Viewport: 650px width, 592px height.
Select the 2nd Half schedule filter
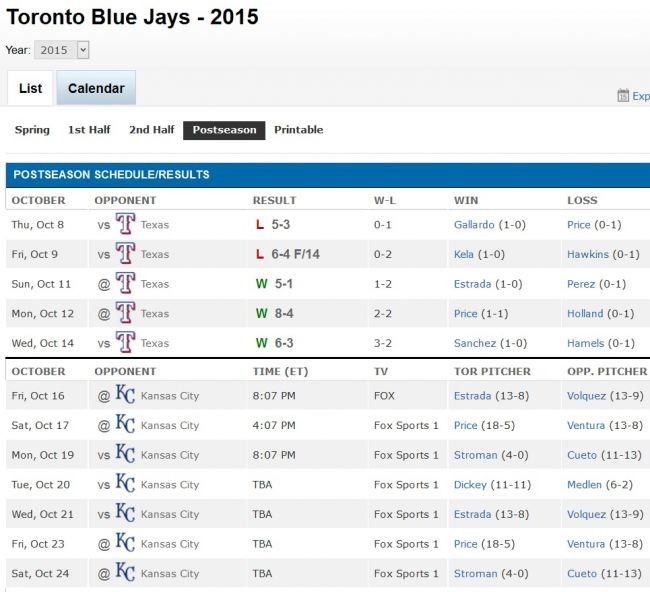151,130
